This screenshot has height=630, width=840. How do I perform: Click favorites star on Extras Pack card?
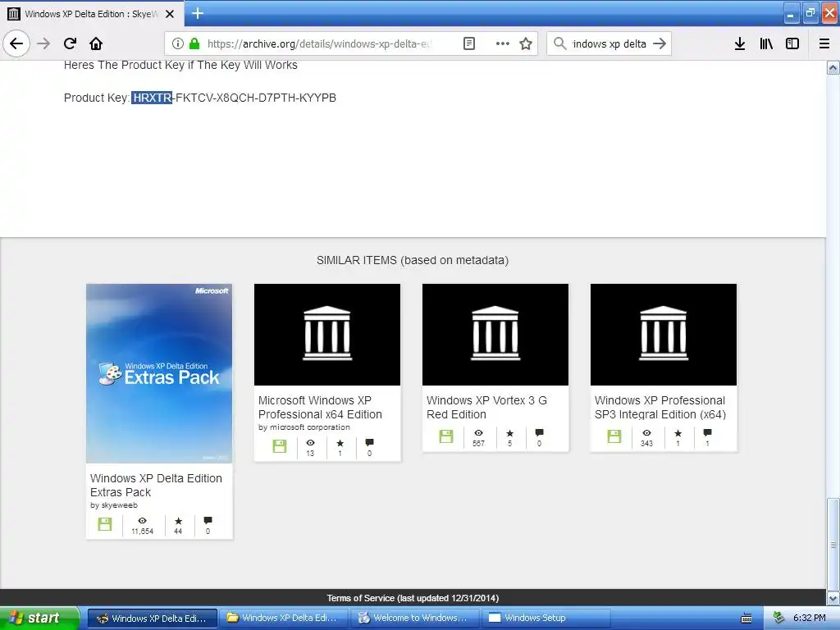coord(178,521)
